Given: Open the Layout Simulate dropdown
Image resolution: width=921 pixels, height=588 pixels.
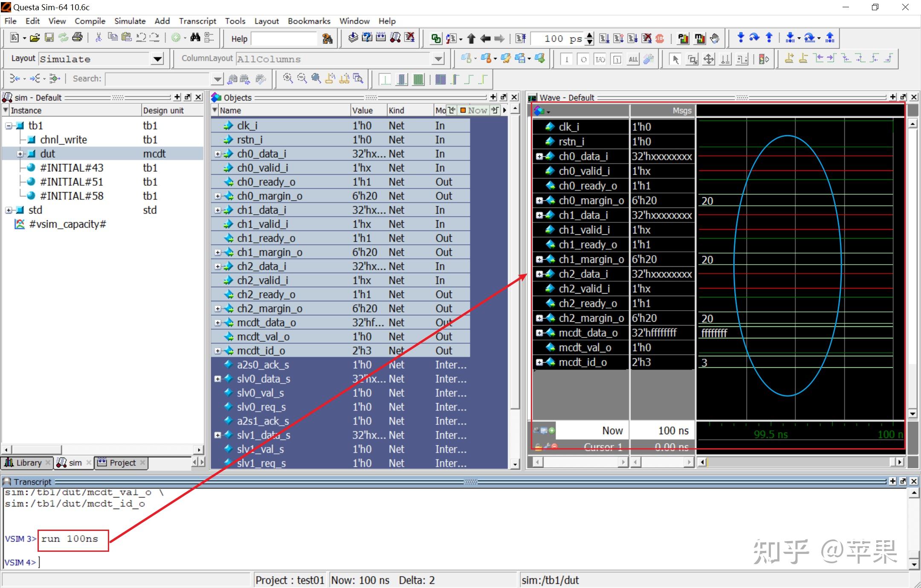Looking at the screenshot, I should click(x=157, y=59).
